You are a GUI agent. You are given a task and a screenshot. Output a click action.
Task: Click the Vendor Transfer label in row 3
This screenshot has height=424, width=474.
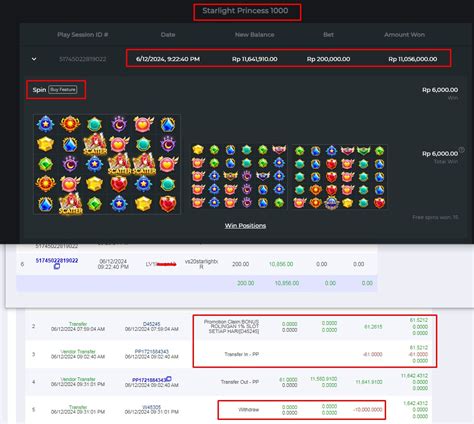78,351
